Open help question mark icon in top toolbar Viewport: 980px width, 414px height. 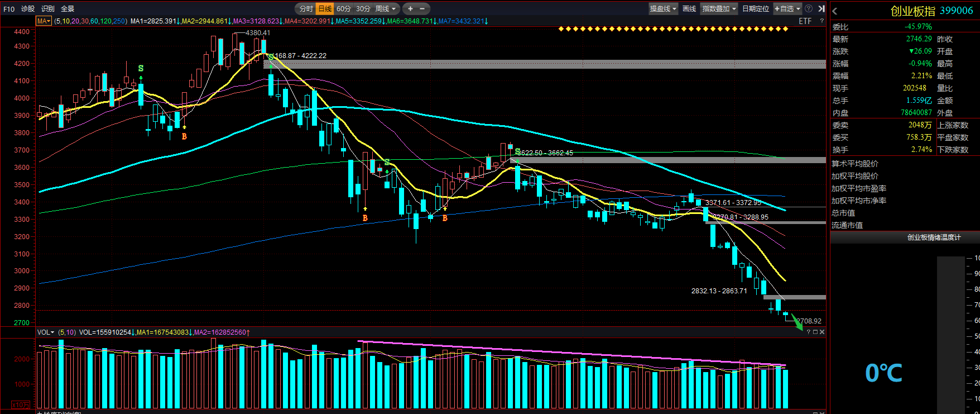click(x=809, y=9)
